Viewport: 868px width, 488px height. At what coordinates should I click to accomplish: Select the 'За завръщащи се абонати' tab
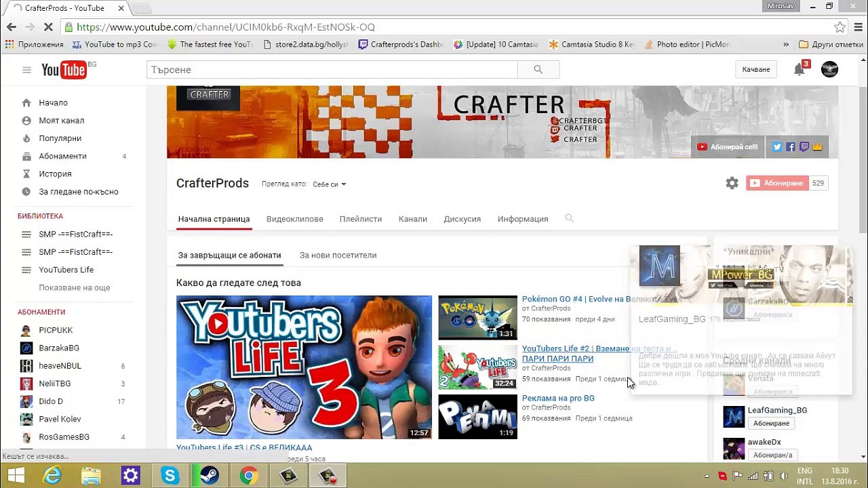230,256
